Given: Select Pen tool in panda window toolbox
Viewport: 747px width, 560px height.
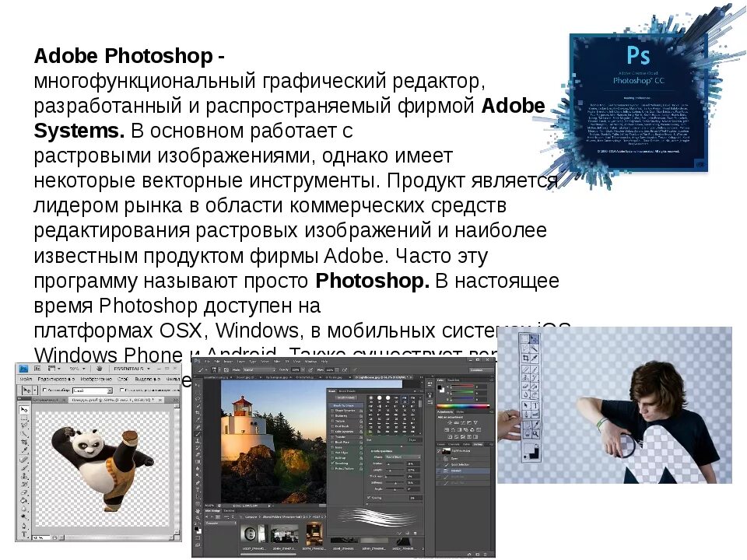Looking at the screenshot, I should (24, 525).
